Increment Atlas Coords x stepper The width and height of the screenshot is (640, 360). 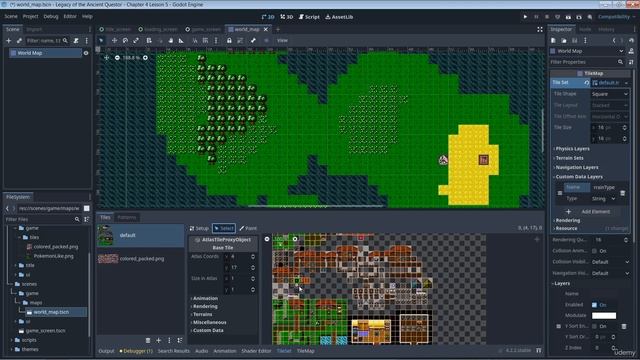tap(253, 255)
